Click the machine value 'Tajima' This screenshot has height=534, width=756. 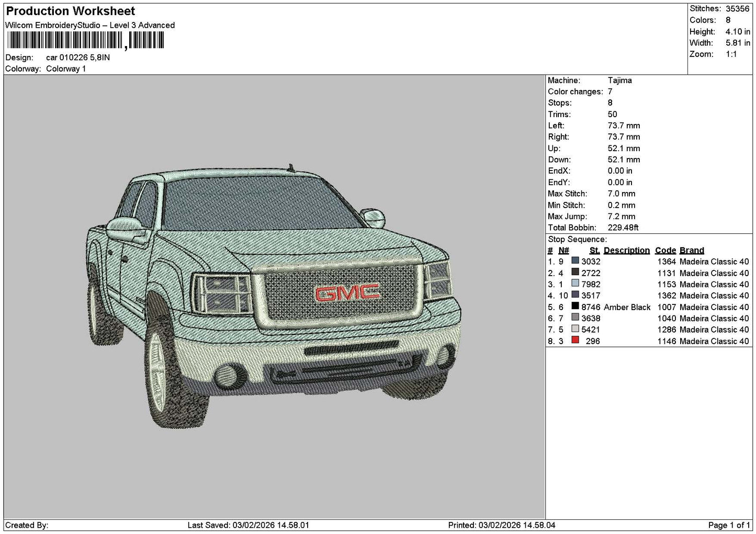(620, 81)
